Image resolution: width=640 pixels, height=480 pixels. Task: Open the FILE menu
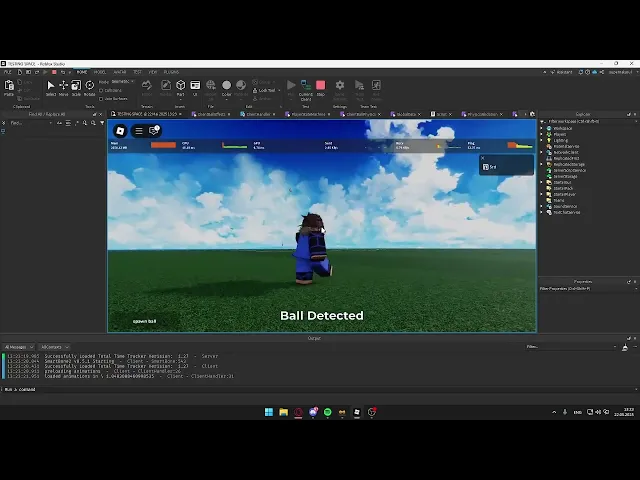(8, 72)
